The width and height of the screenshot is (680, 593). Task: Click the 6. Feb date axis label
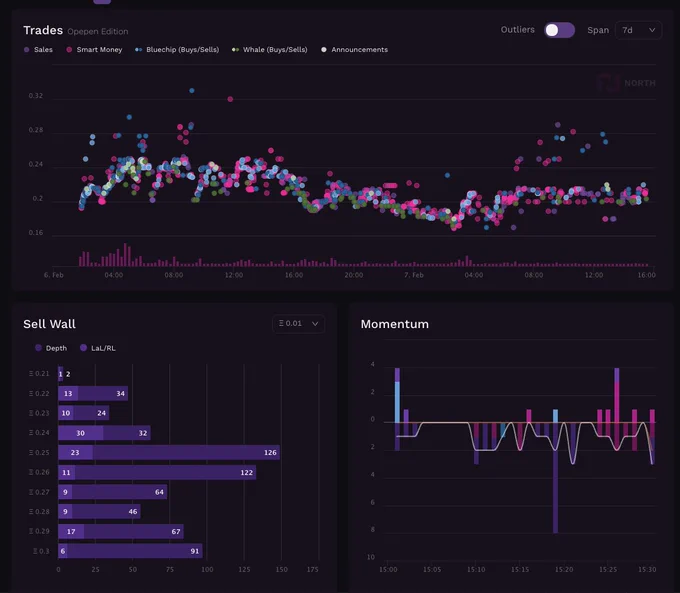pos(53,275)
